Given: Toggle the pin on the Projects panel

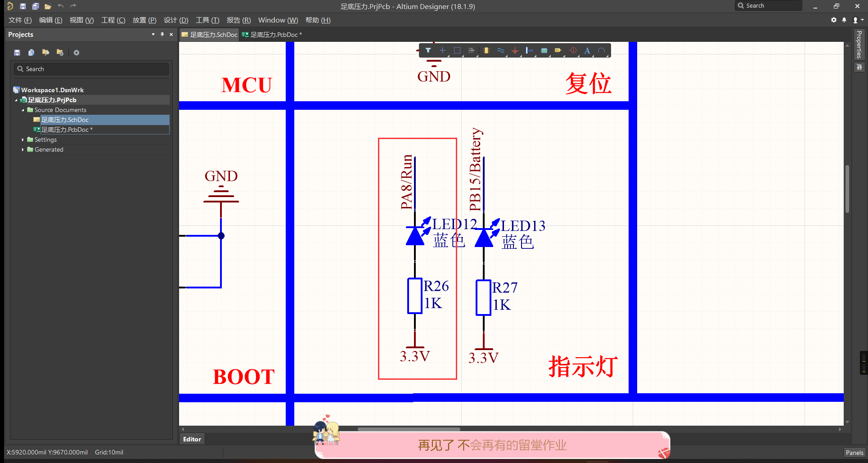Looking at the screenshot, I should pos(162,34).
